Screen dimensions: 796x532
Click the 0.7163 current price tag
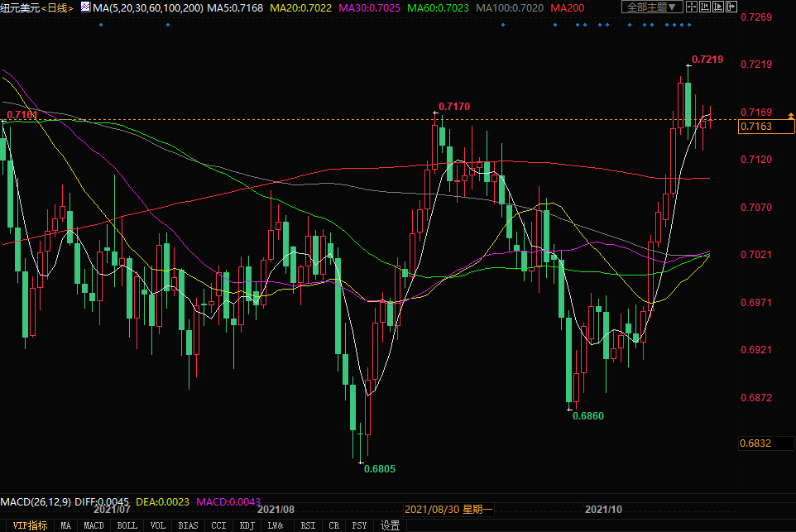click(x=766, y=127)
